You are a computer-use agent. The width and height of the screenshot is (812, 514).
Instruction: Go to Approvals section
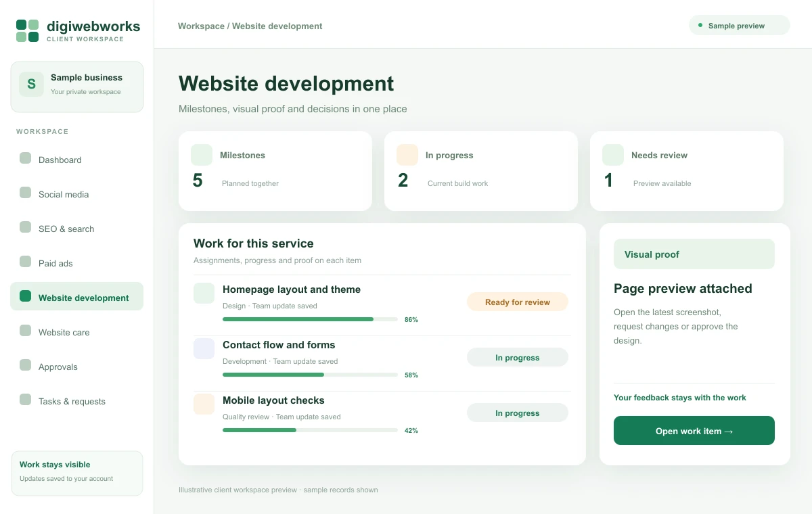click(x=76, y=367)
